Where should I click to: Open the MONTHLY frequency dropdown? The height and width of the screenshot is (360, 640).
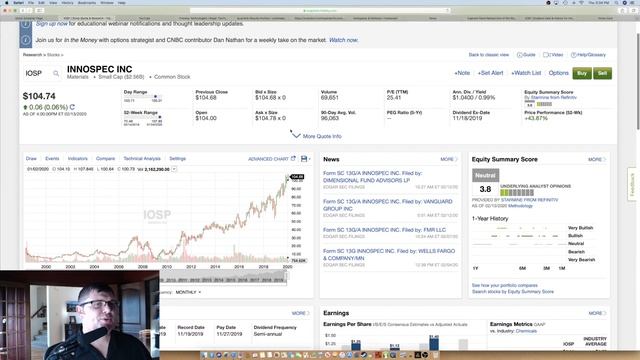coord(188,292)
